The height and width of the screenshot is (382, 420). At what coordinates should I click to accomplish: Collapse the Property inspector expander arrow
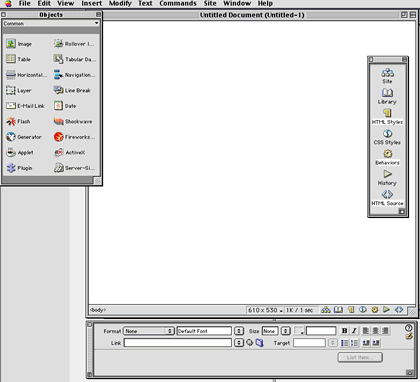[409, 372]
